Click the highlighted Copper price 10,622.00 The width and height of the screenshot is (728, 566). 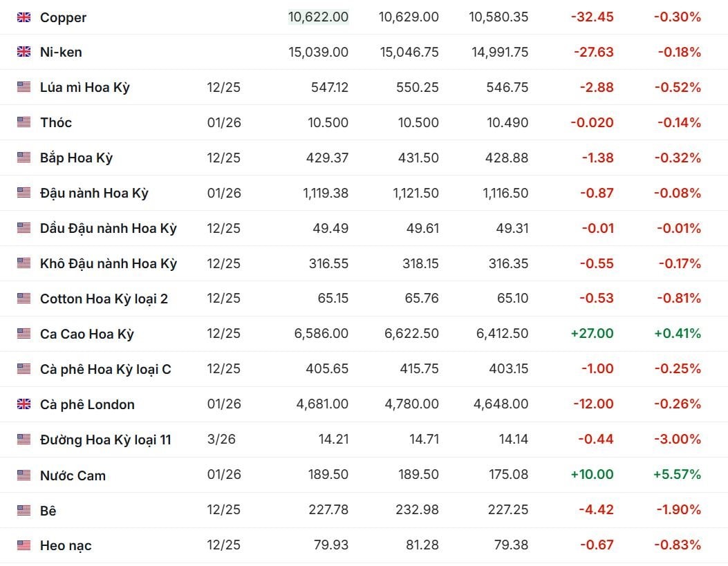coord(318,17)
